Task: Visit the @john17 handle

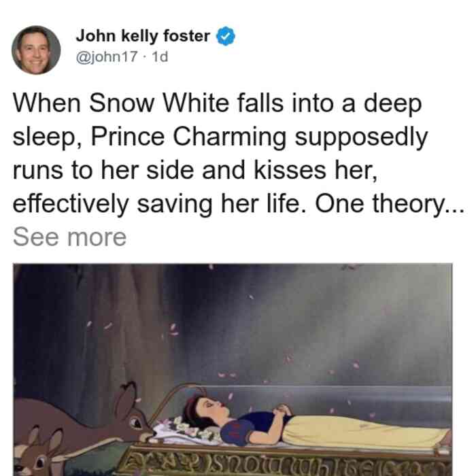Action: point(107,56)
